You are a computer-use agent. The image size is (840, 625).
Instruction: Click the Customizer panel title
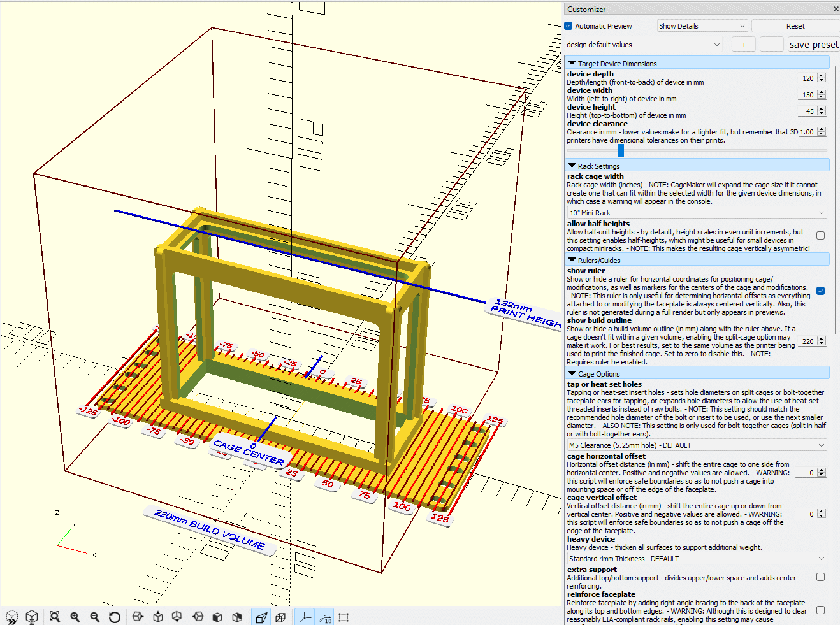click(x=586, y=9)
